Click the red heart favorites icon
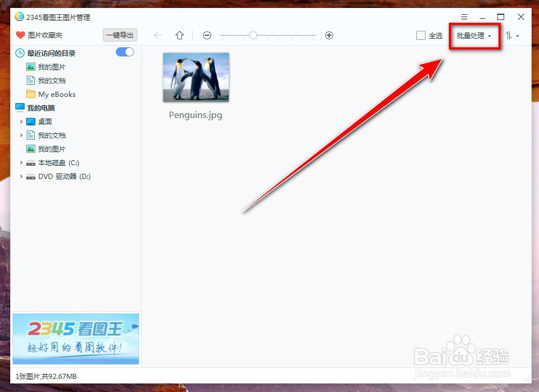Screen dimensions: 539x392 click(x=21, y=35)
